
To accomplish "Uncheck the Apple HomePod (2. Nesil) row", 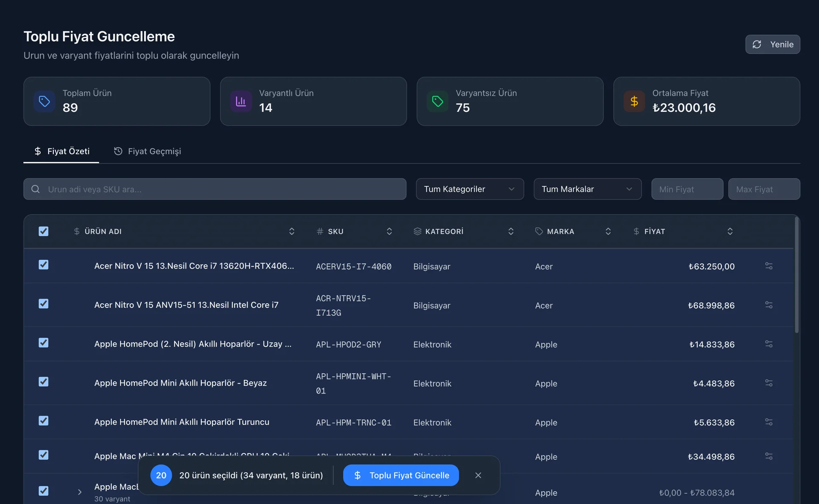I will pyautogui.click(x=44, y=343).
